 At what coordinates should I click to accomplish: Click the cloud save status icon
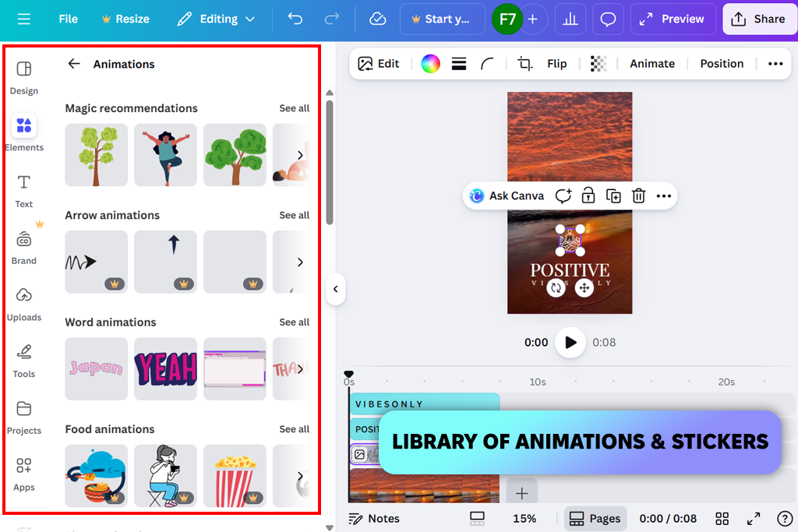[378, 19]
